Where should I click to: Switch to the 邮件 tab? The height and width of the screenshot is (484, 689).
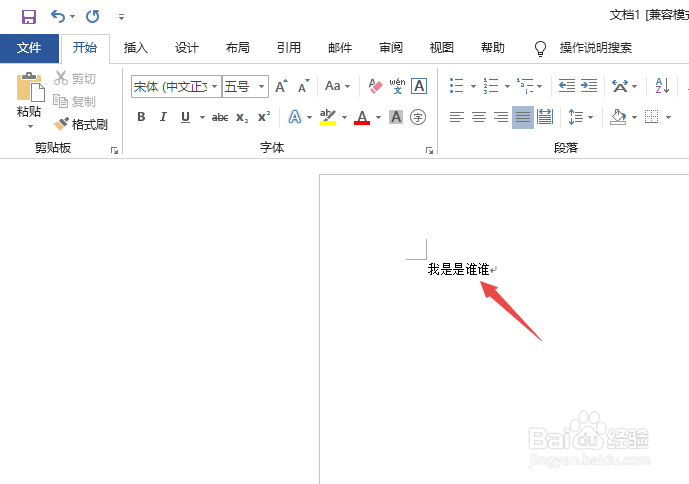coord(340,47)
